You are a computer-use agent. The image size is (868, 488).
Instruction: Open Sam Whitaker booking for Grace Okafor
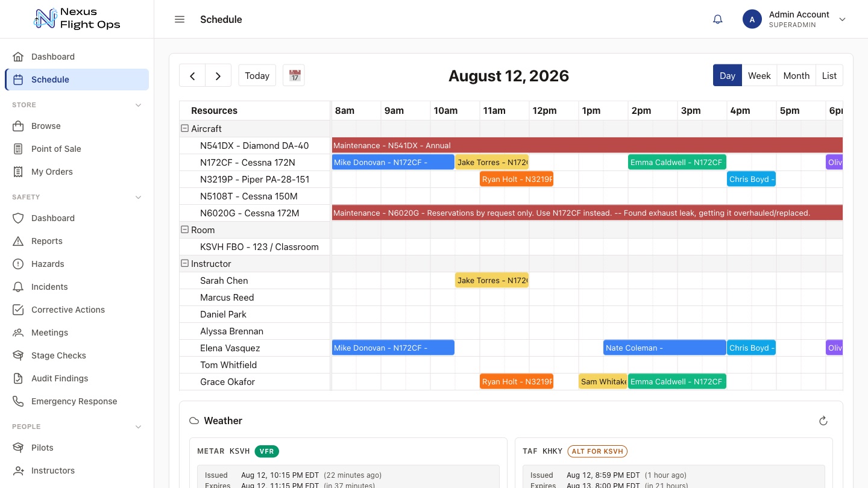[x=603, y=381]
